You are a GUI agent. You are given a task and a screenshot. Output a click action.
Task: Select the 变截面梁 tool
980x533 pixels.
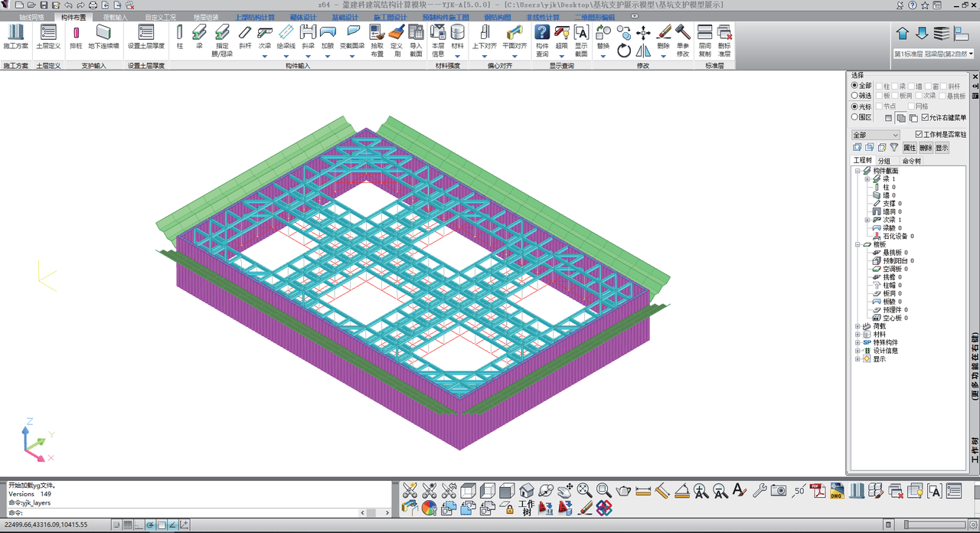click(x=353, y=37)
